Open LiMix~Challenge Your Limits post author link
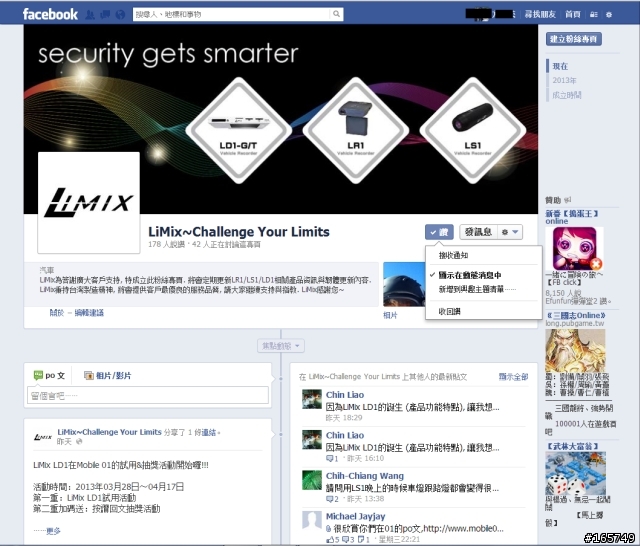Viewport: 640px width, 546px height. (x=109, y=432)
